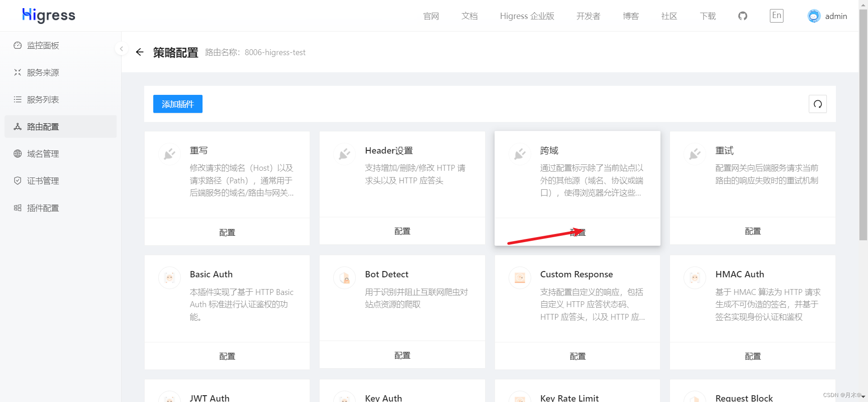The height and width of the screenshot is (402, 868).
Task: Open the Higress 企业版 link
Action: tap(527, 16)
